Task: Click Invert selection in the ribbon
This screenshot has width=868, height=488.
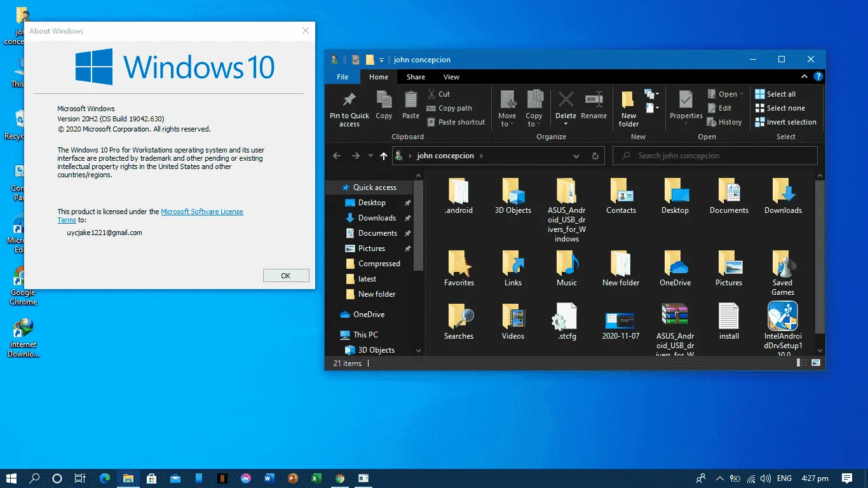Action: (785, 122)
